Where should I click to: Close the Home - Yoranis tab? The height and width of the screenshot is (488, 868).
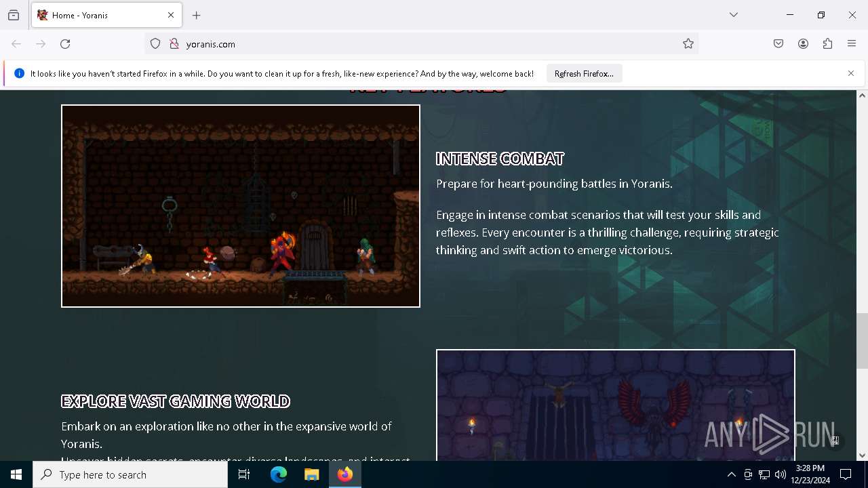tap(171, 15)
